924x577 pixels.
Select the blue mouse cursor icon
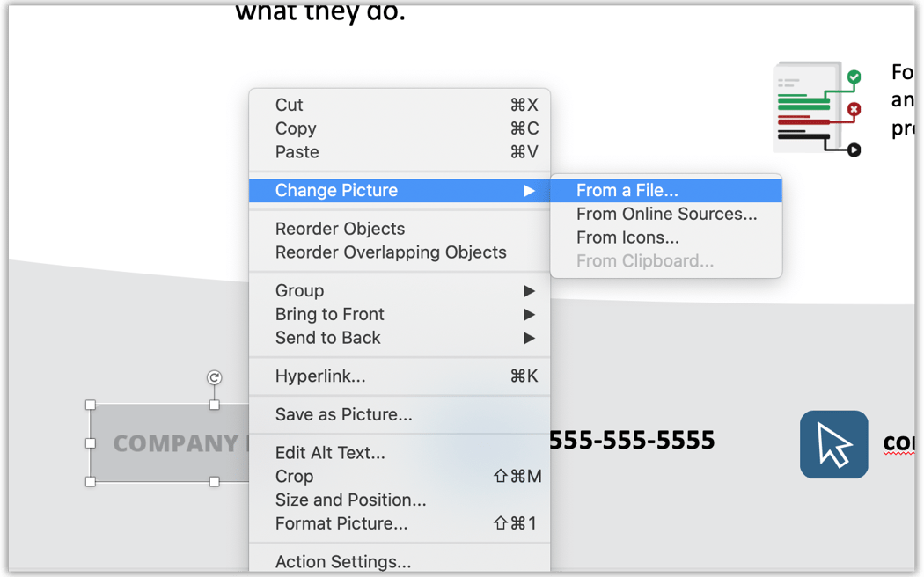[833, 444]
